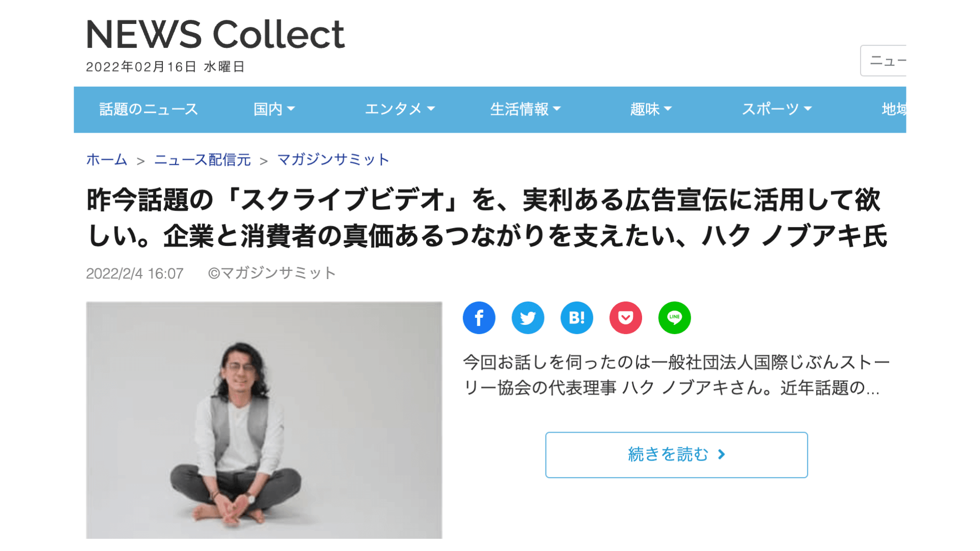Screen dimensions: 980x551
Task: Open the 趣味 dropdown menu
Action: coord(651,109)
